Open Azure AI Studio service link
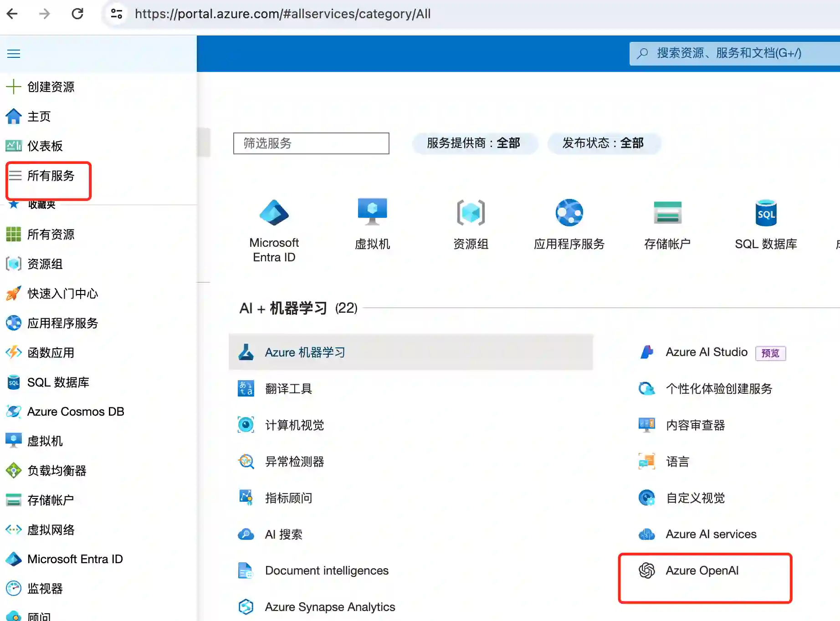The image size is (840, 621). [x=707, y=352]
